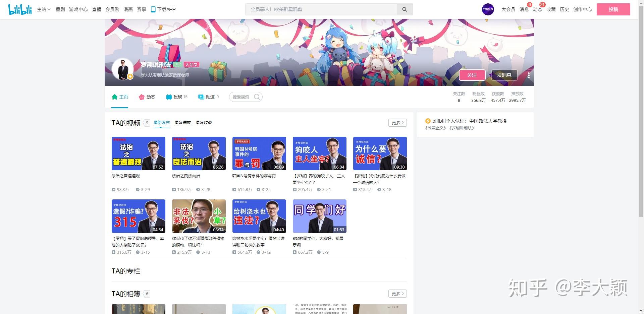644x314 pixels.
Task: Click the magnifier in 搜索视频 box
Action: tap(257, 97)
